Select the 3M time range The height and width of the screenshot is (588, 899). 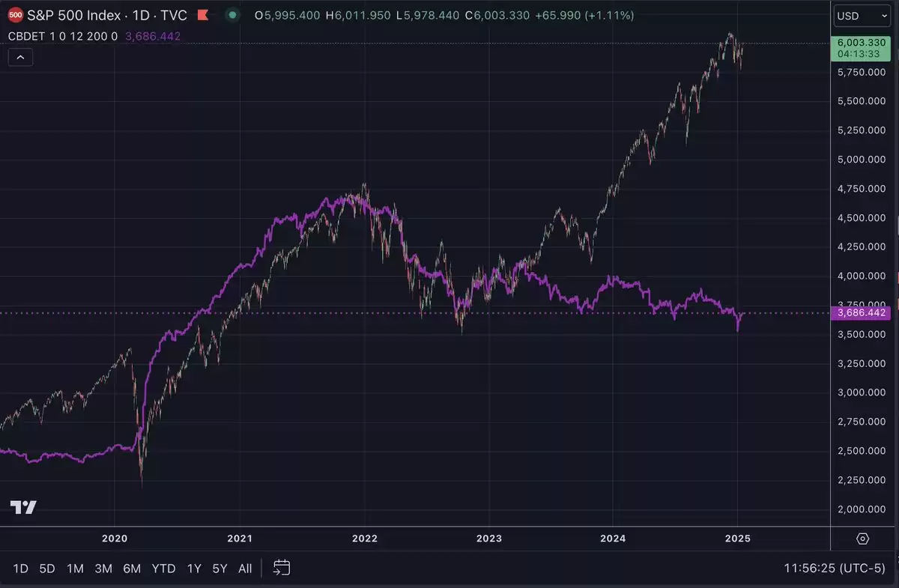tap(103, 569)
